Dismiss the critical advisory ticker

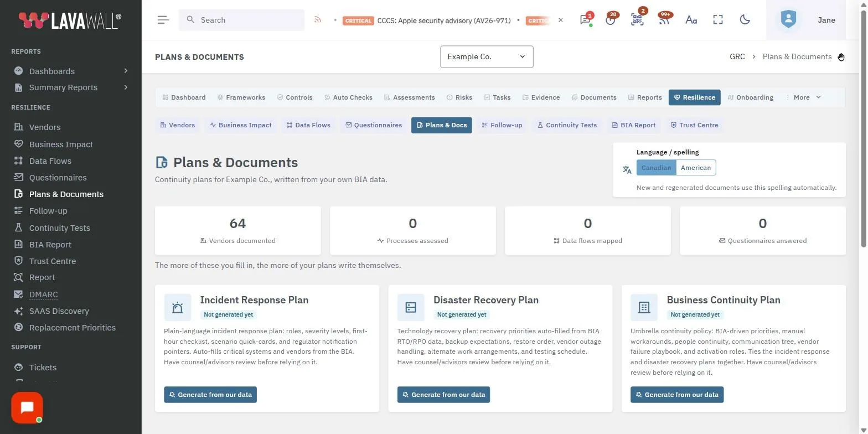561,20
